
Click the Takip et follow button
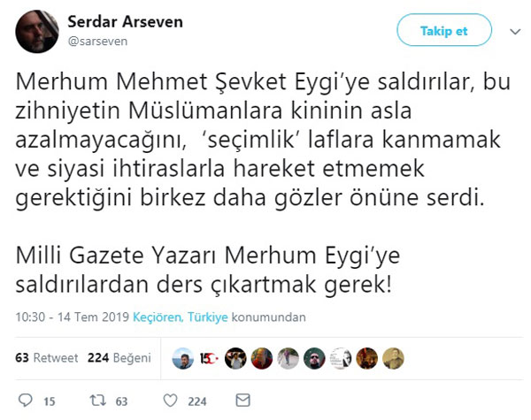(444, 31)
